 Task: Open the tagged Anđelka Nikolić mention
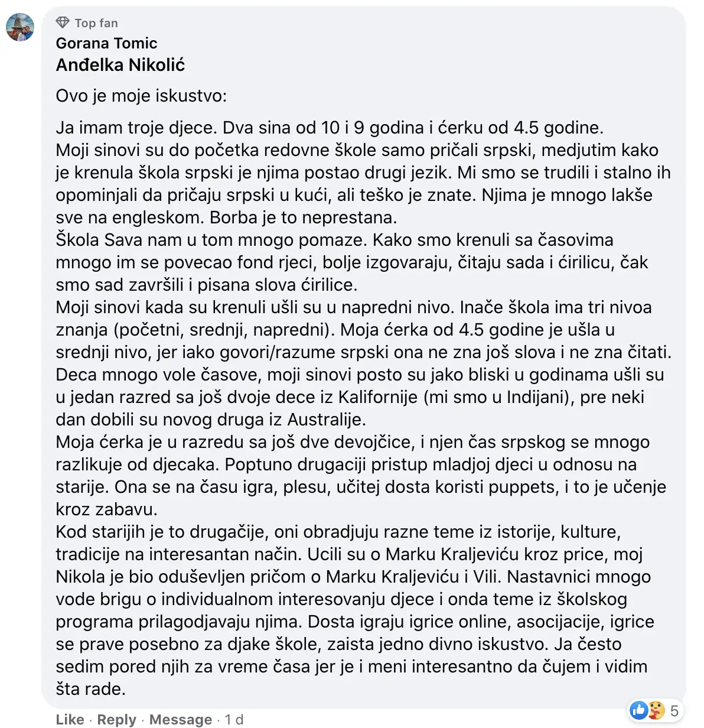click(x=120, y=65)
